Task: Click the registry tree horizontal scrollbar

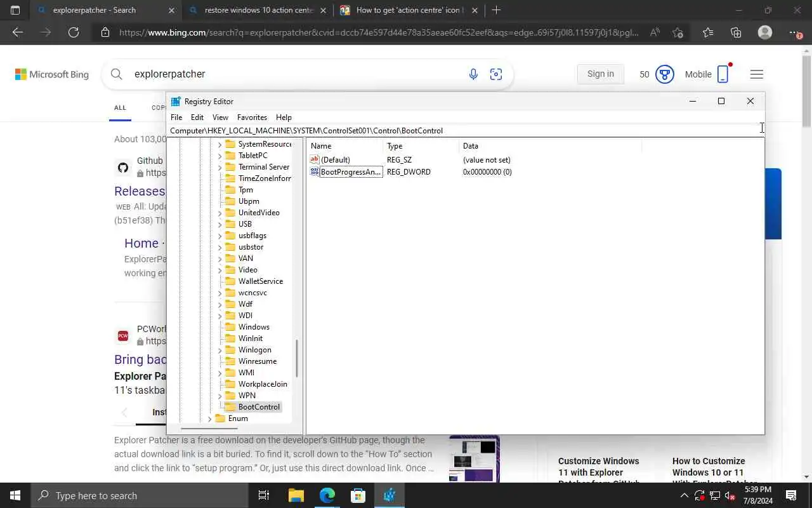Action: (x=209, y=427)
